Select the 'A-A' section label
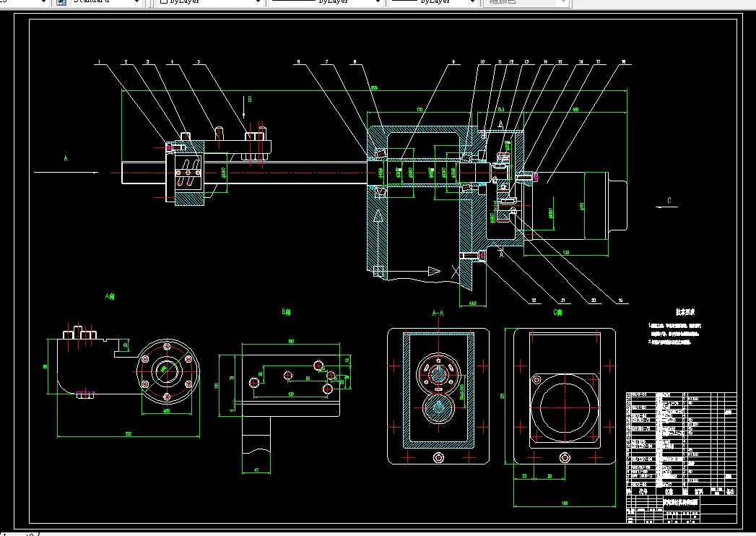 [x=438, y=313]
